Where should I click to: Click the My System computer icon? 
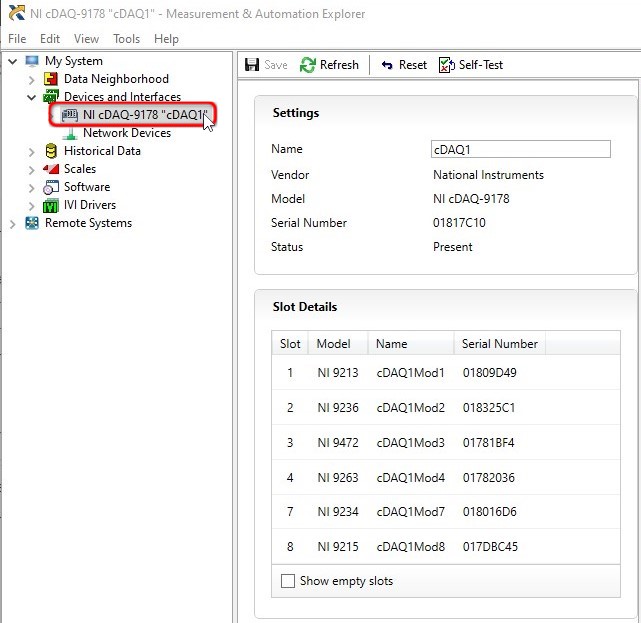[32, 61]
